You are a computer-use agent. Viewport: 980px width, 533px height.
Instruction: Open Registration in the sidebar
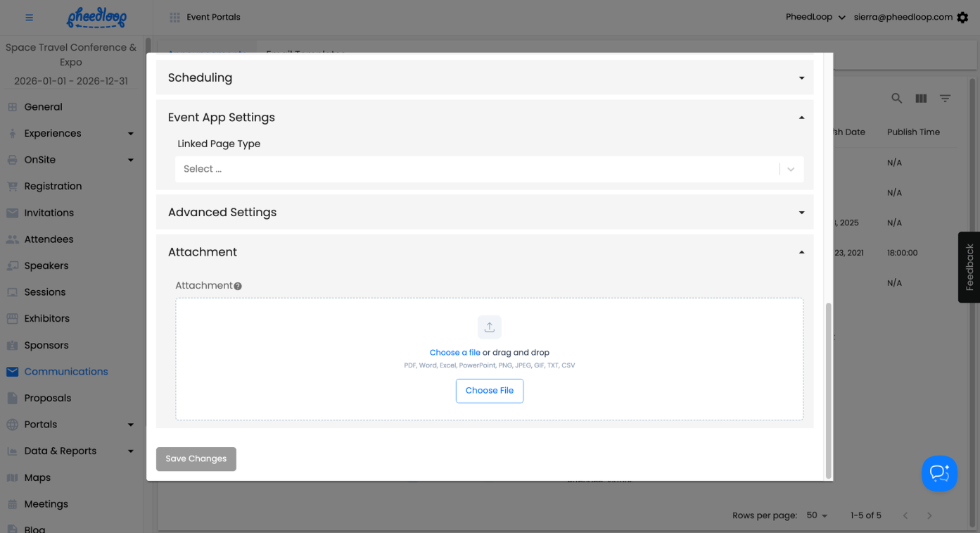[x=53, y=187]
